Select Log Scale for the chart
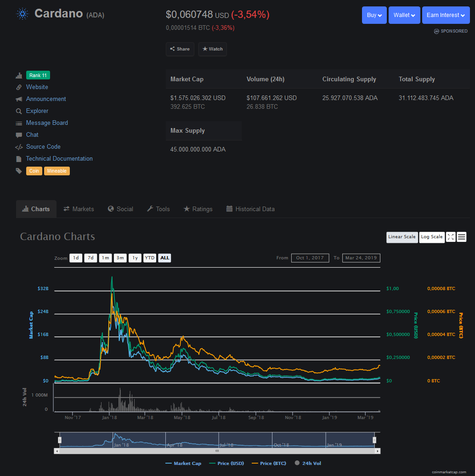Viewport: 475px width, 476px height. coord(432,237)
